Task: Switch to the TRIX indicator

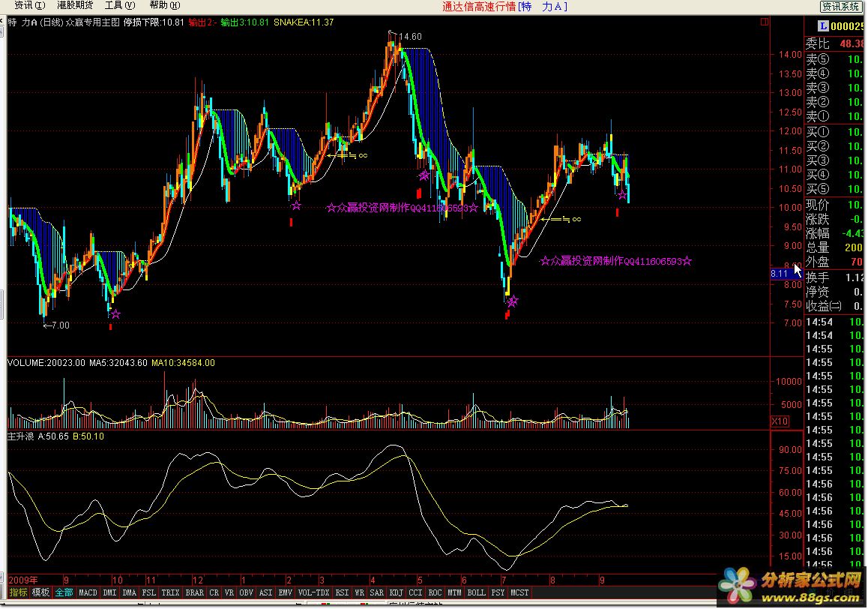Action: click(x=170, y=593)
